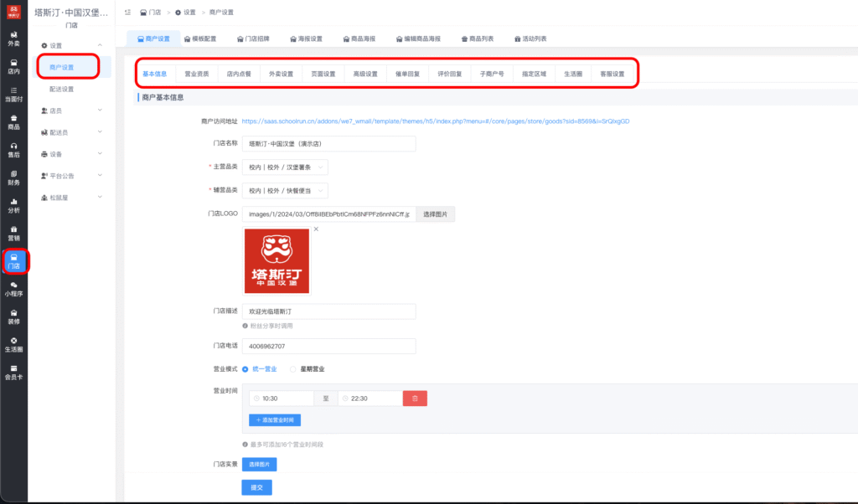Click the 提交 submit button
The image size is (858, 504).
[x=256, y=486]
